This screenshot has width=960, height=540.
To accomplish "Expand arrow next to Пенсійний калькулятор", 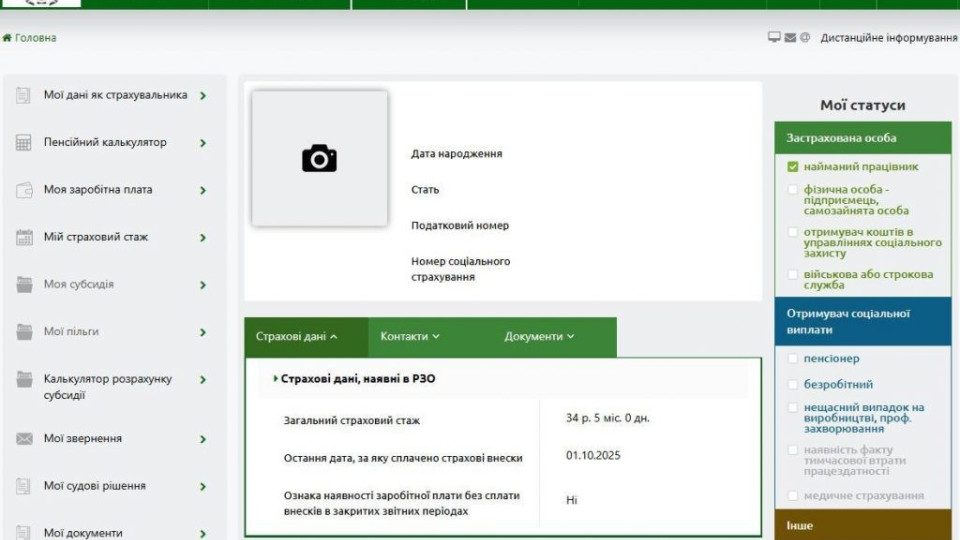I will [x=203, y=143].
